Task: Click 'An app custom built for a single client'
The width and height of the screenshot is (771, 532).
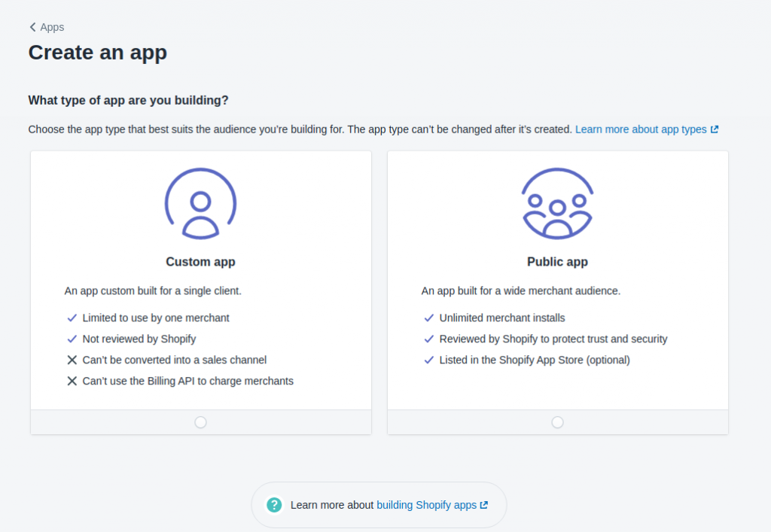Action: (153, 290)
